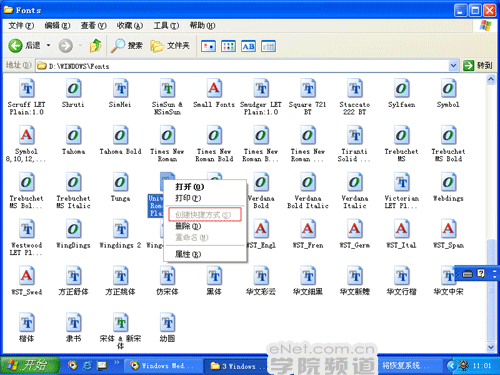Open the Search toolbar button
The image size is (500, 375).
(127, 46)
